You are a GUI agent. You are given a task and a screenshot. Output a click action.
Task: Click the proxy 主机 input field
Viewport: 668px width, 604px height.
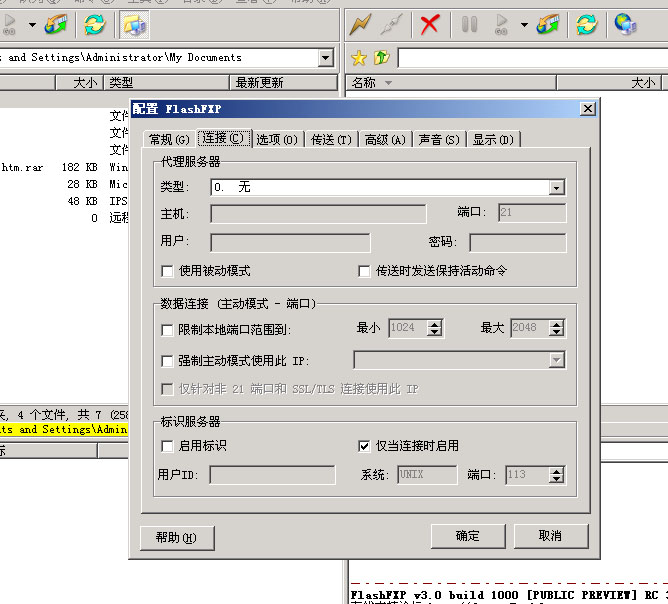click(x=318, y=213)
